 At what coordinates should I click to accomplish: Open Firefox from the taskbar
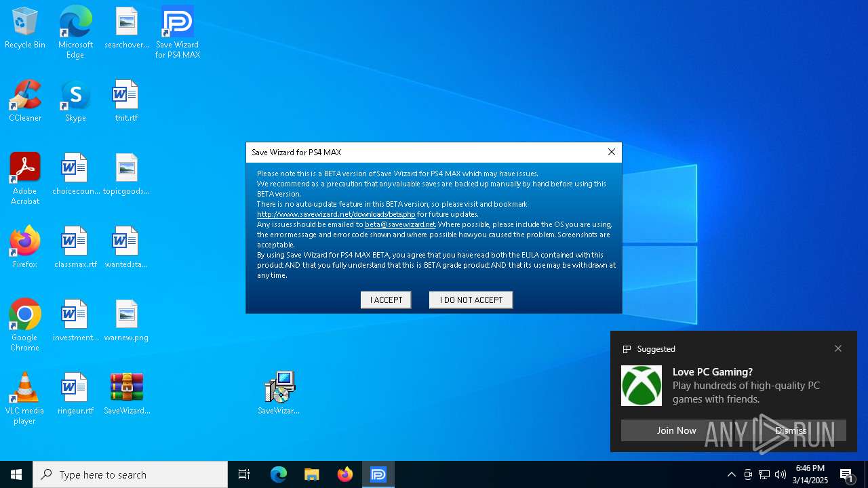tap(345, 474)
